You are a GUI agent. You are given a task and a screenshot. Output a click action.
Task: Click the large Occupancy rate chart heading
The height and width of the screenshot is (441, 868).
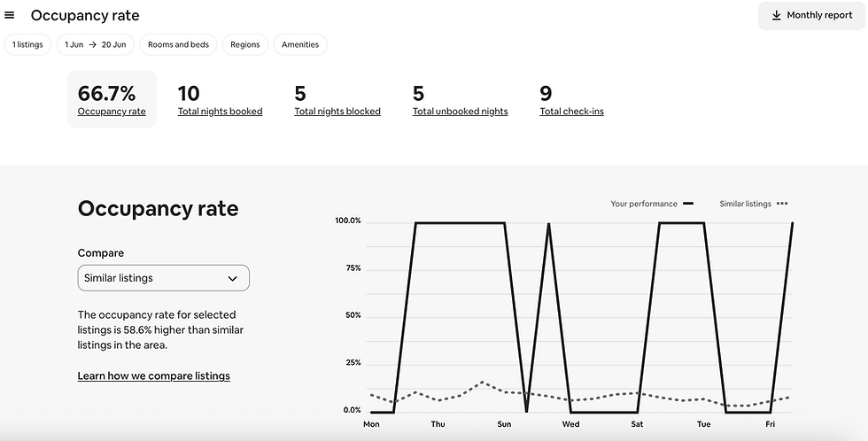pyautogui.click(x=158, y=209)
